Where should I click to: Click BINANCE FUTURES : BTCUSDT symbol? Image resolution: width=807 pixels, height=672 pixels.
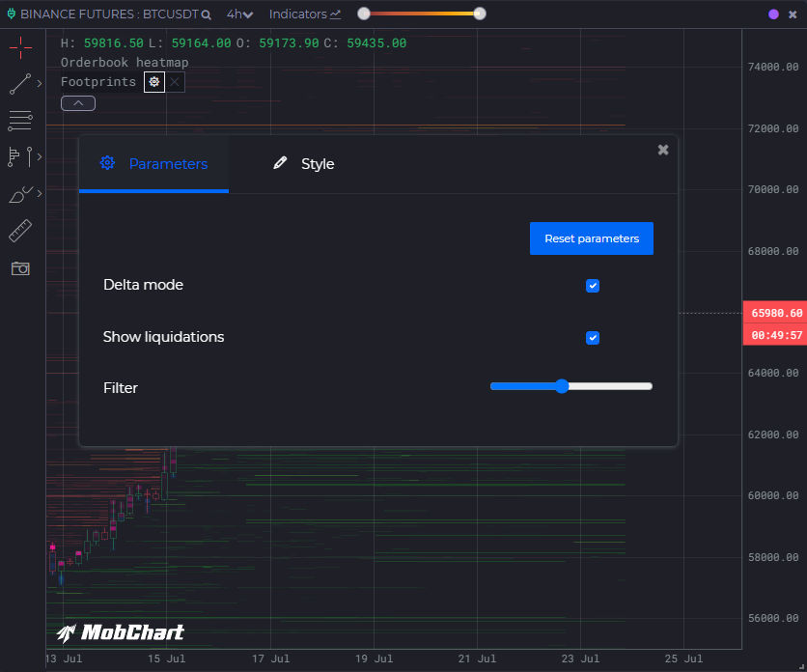pos(109,14)
